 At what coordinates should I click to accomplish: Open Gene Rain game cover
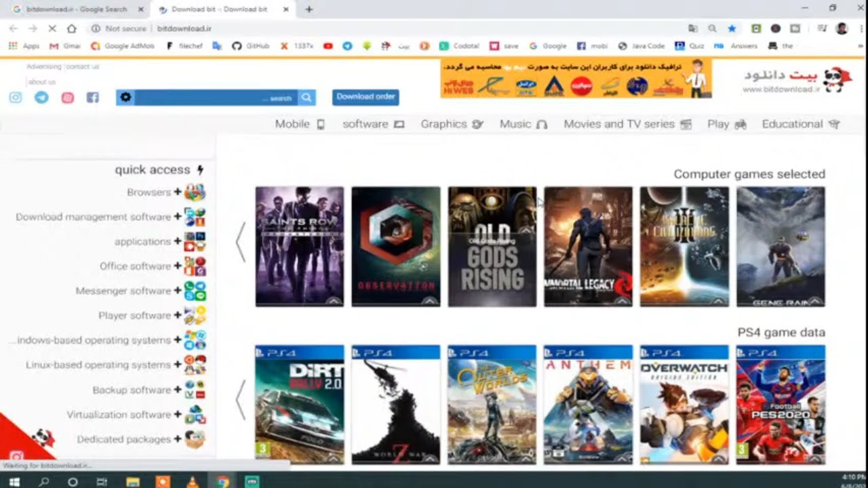pos(781,247)
